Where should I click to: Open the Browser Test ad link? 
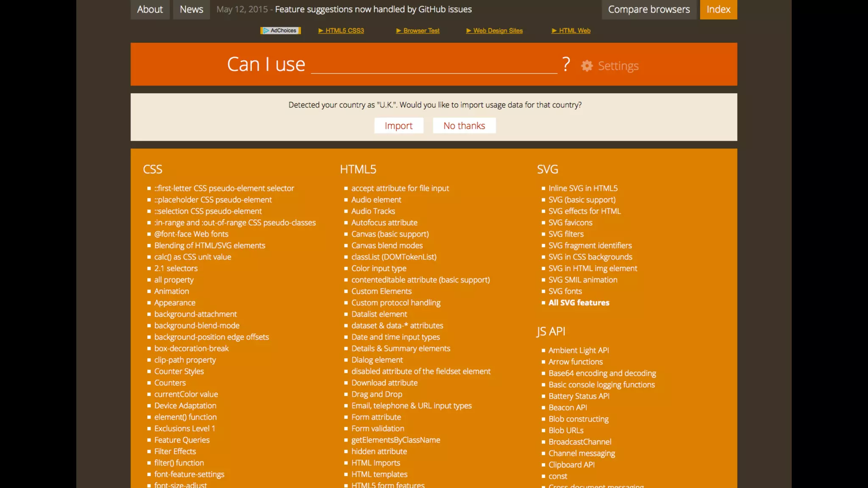coord(421,30)
